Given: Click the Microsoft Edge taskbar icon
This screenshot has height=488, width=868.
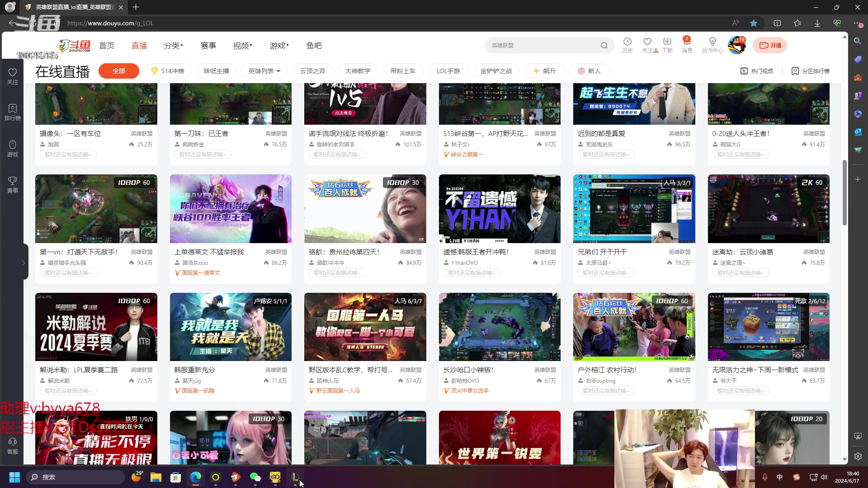Looking at the screenshot, I should click(x=196, y=477).
